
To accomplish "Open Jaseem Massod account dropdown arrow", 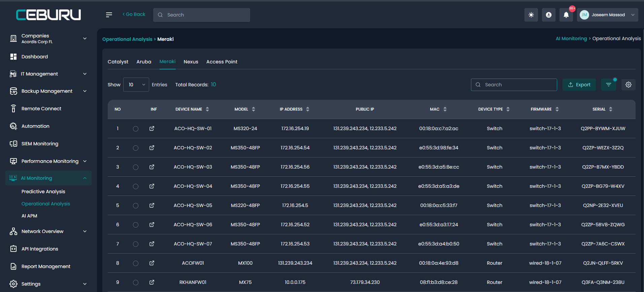I will click(x=633, y=15).
